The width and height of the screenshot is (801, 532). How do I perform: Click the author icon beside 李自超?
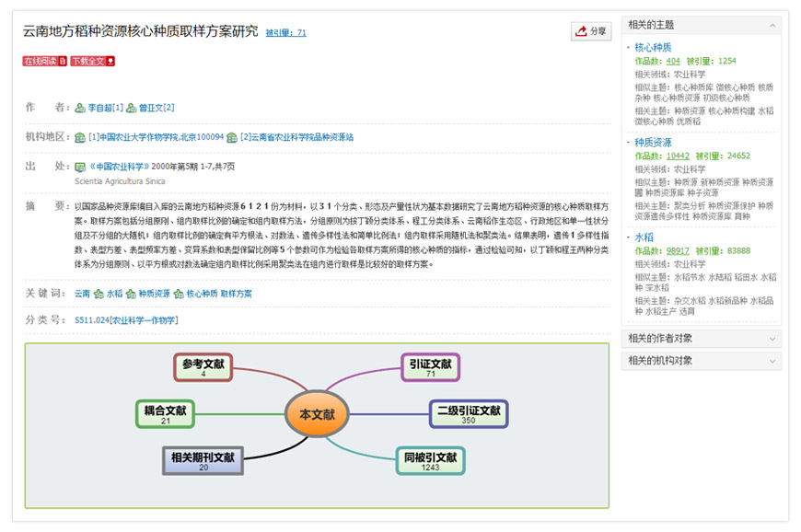[80, 109]
